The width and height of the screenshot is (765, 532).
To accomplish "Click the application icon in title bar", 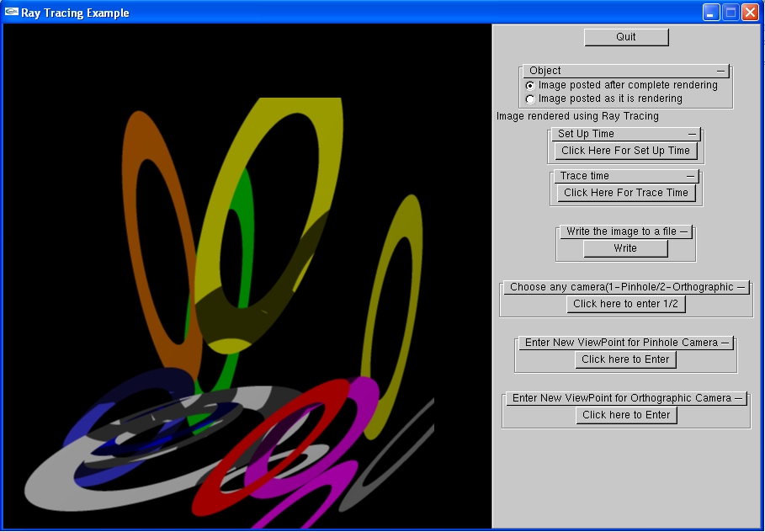I will [12, 12].
